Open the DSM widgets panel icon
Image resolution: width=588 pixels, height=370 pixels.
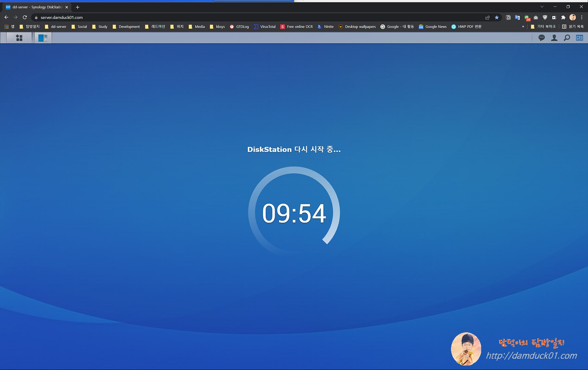579,38
